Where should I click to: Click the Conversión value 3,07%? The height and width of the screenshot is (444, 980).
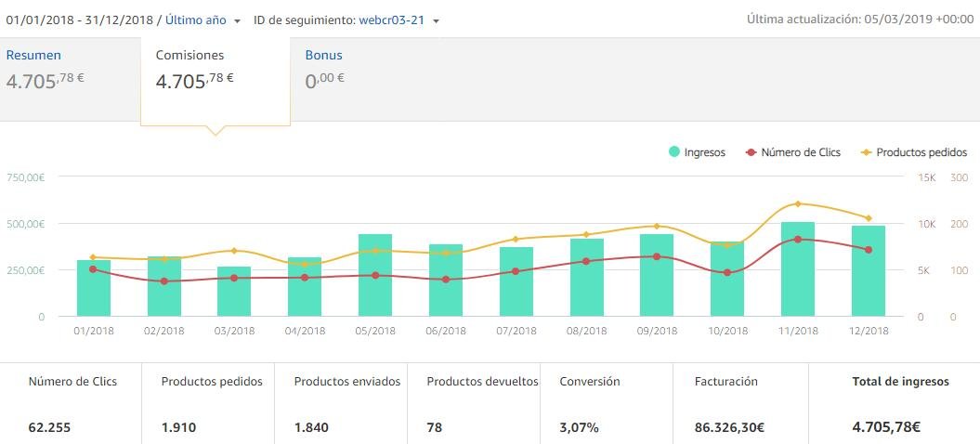580,428
